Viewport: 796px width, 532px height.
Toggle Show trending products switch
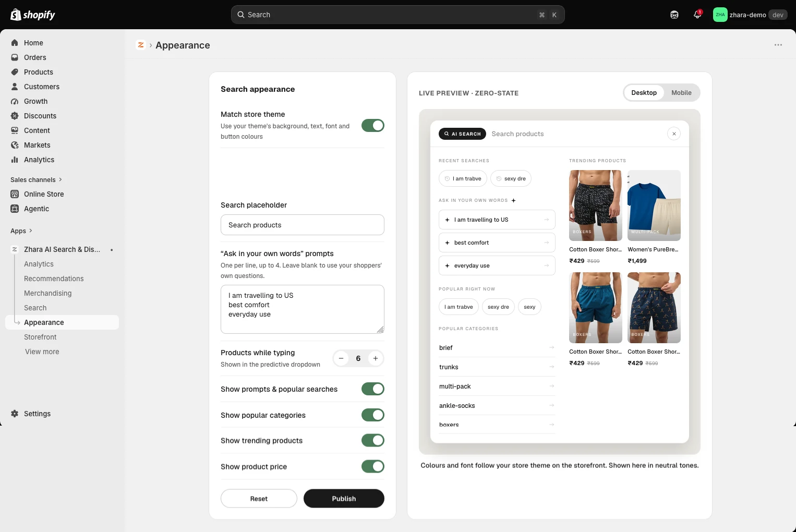(x=373, y=441)
